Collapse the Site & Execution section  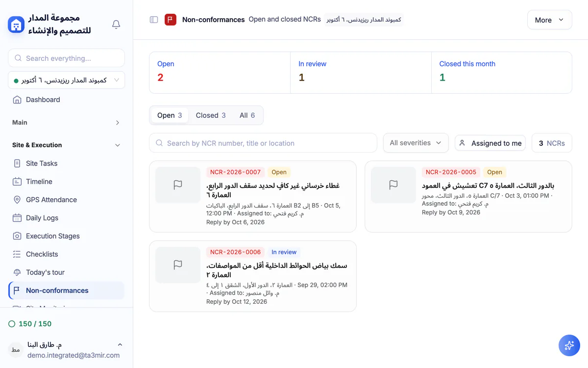66,145
